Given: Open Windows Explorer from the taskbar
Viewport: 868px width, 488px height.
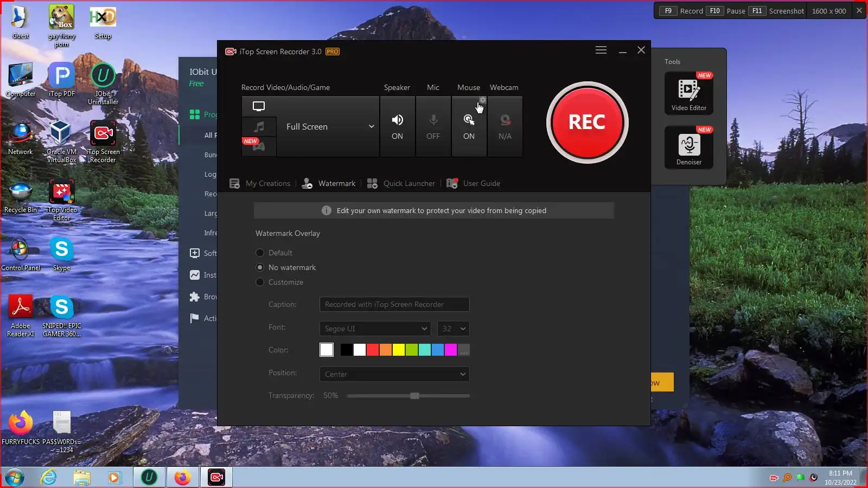Looking at the screenshot, I should coord(81,477).
